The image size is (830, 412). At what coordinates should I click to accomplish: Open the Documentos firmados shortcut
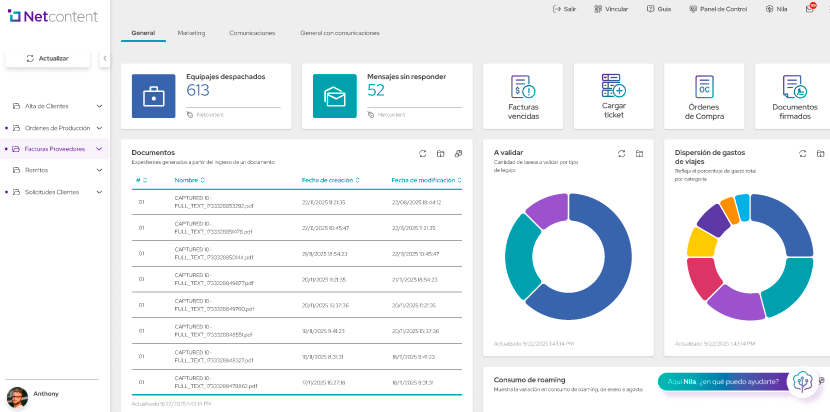pyautogui.click(x=794, y=86)
